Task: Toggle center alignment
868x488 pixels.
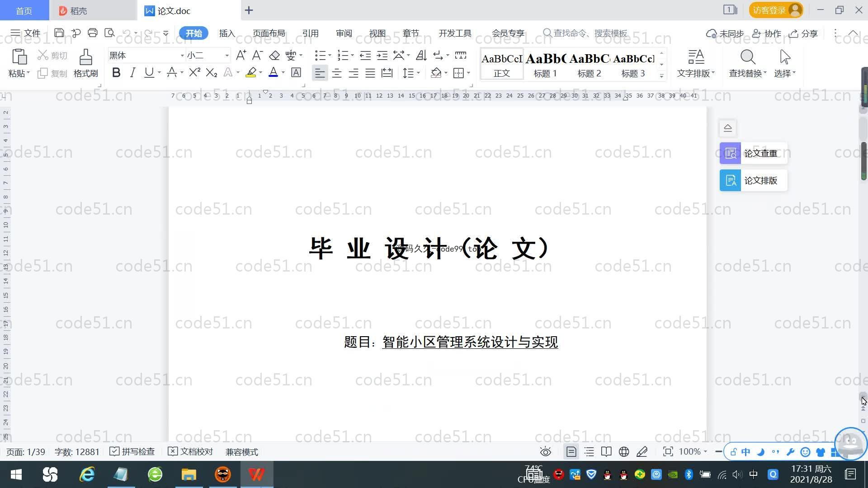Action: (x=337, y=73)
